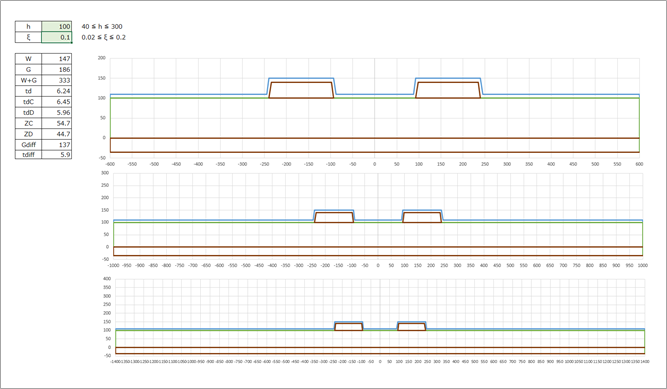Select the td value cell showing 6.24
Viewport: 667px width, 389px height.
point(57,91)
